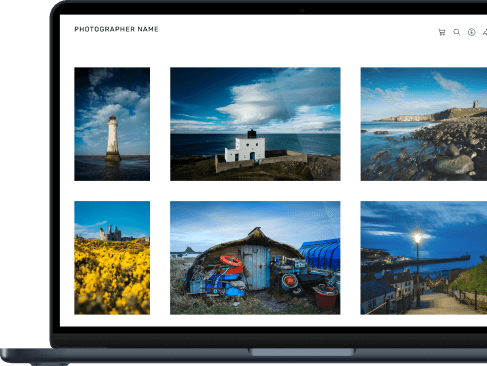The width and height of the screenshot is (487, 366).
Task: Open the shopping cart icon
Action: [x=442, y=32]
